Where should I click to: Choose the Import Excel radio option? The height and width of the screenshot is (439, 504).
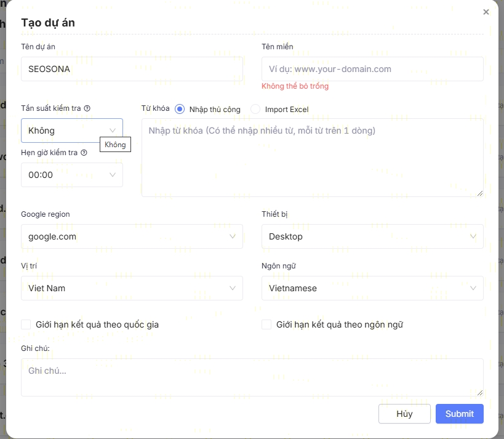255,109
